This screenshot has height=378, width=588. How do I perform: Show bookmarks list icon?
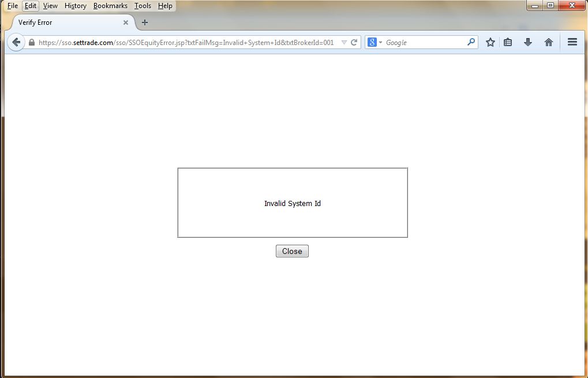pos(508,42)
